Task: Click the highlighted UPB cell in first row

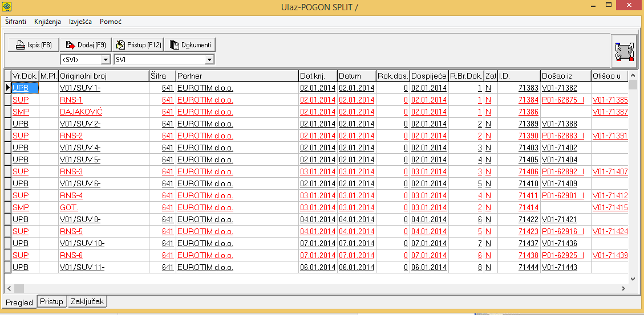Action: (x=25, y=88)
